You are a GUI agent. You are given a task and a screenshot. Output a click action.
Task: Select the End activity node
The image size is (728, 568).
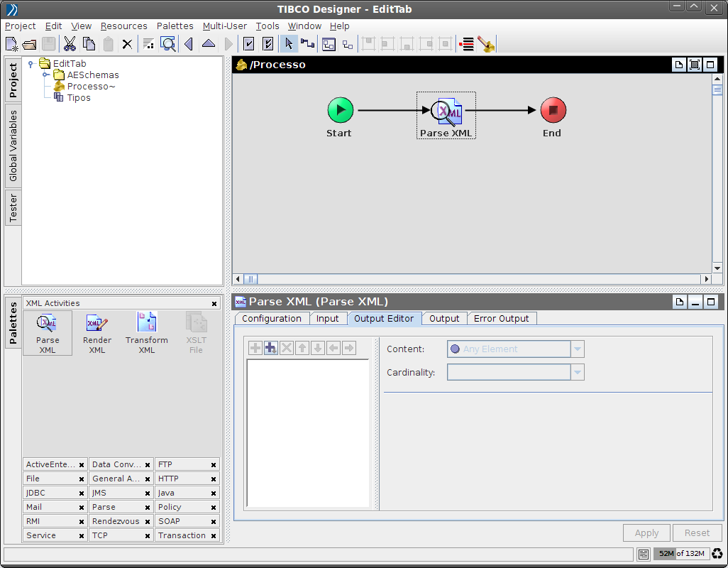[552, 109]
